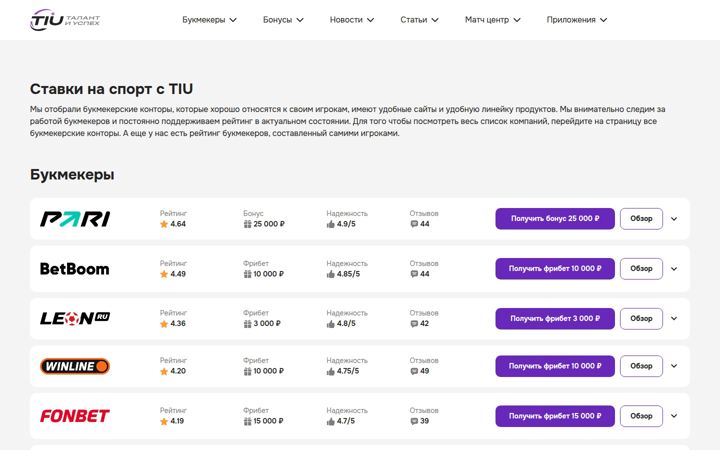Click the Fonbet bookmaker logo

click(x=75, y=416)
